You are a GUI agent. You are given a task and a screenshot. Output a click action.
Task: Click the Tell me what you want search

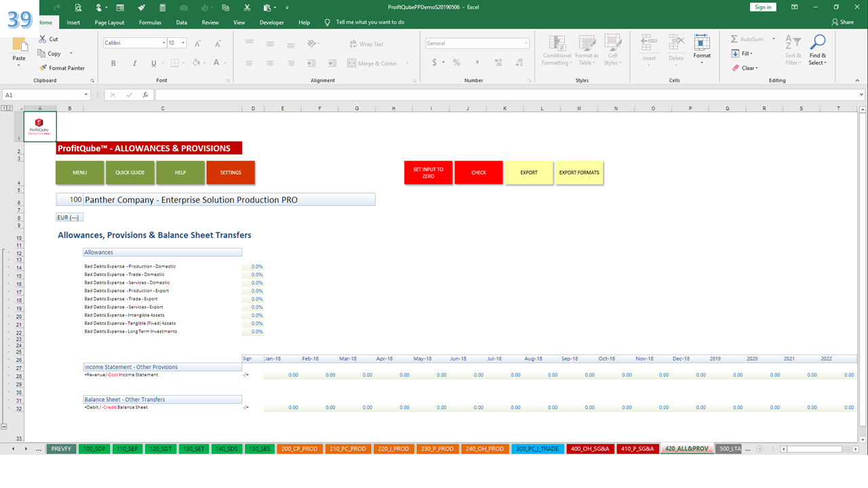(x=370, y=22)
